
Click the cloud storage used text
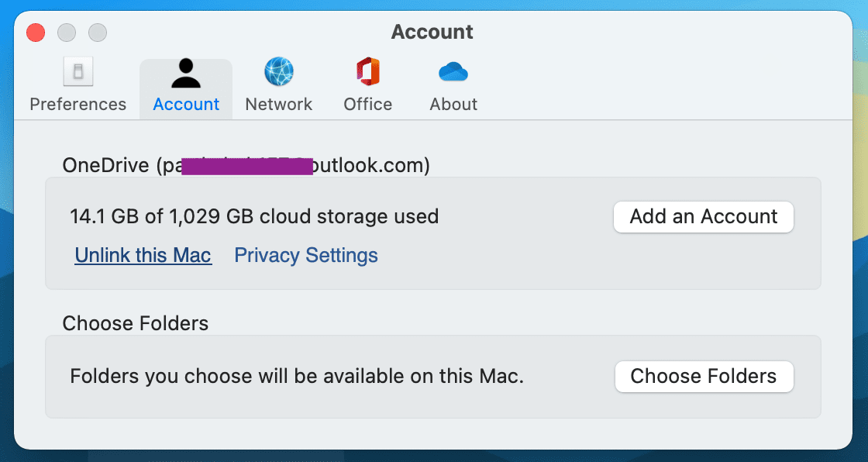point(254,216)
